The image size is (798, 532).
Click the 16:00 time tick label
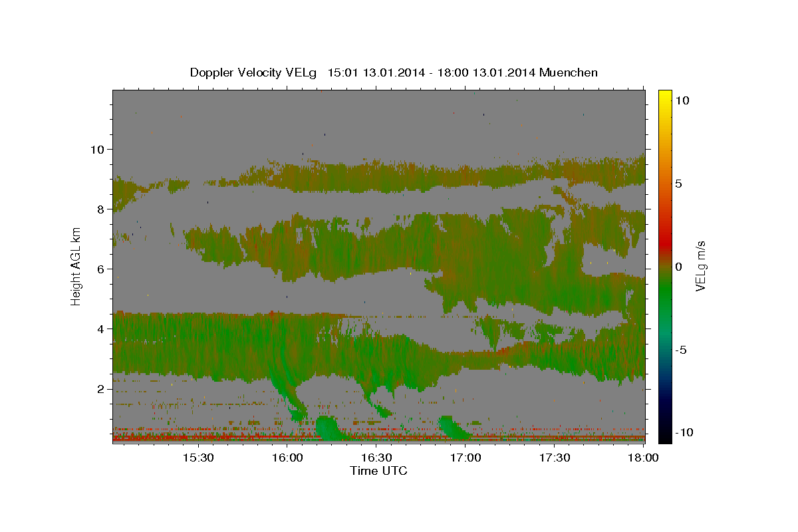pos(287,458)
